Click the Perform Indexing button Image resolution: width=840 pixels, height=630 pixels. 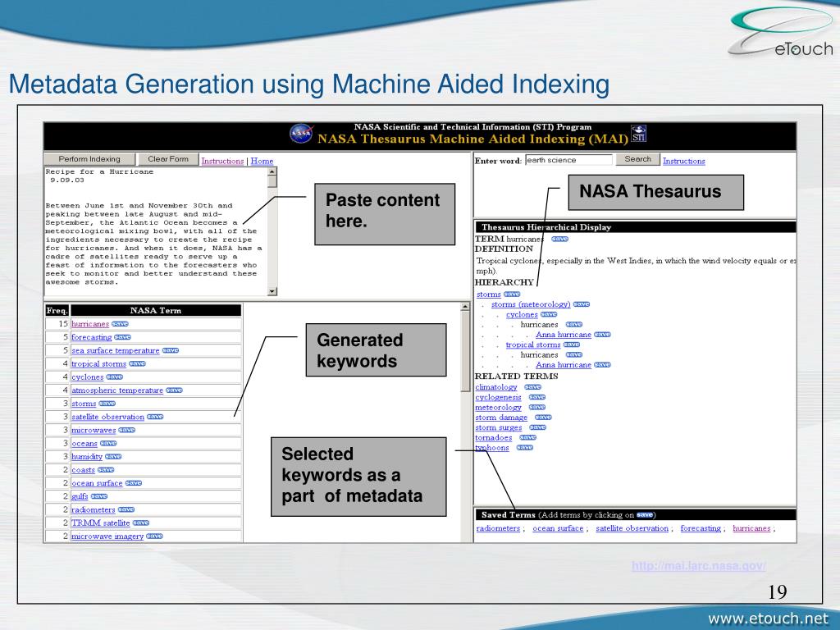[x=89, y=159]
